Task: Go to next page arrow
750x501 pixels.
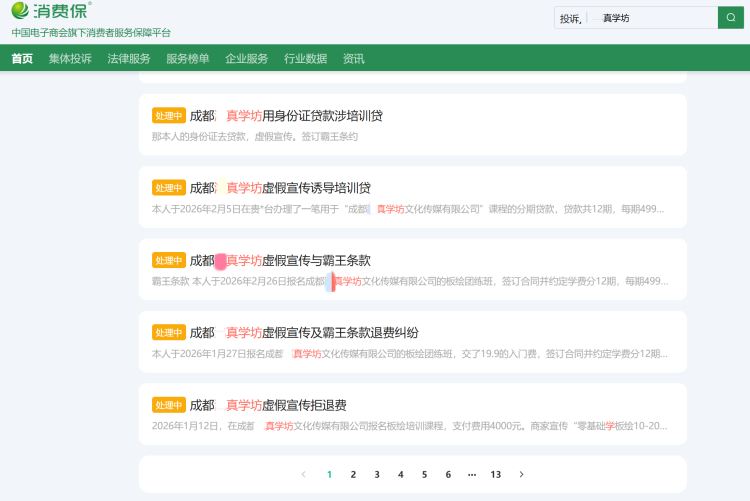Action: pos(521,474)
